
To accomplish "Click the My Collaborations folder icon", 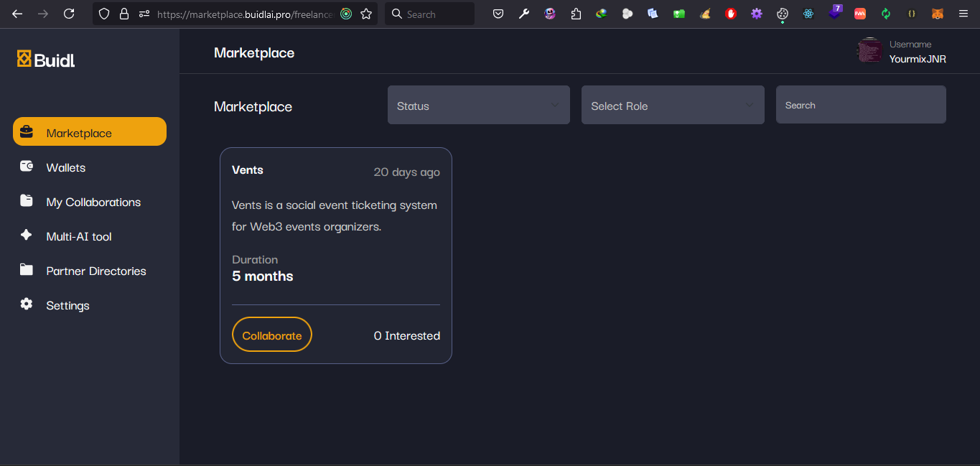I will (x=27, y=201).
